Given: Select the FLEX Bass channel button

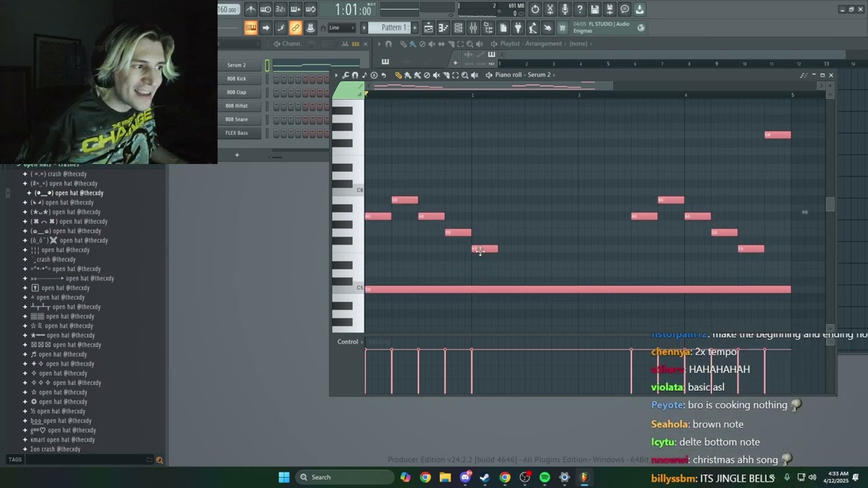Looking at the screenshot, I should pyautogui.click(x=237, y=133).
